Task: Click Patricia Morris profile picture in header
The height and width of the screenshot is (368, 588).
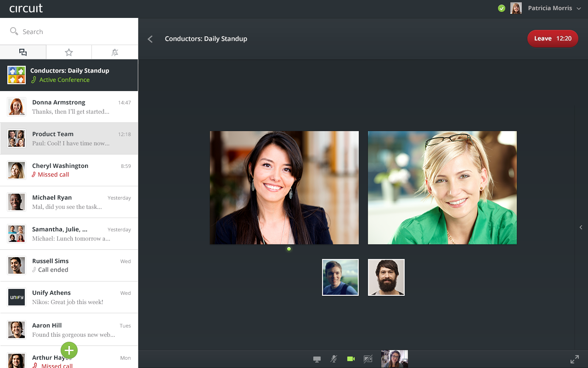Action: [x=516, y=8]
